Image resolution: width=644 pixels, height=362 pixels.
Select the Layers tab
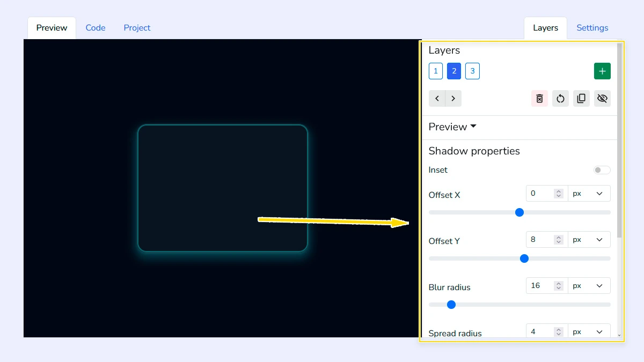(x=545, y=27)
